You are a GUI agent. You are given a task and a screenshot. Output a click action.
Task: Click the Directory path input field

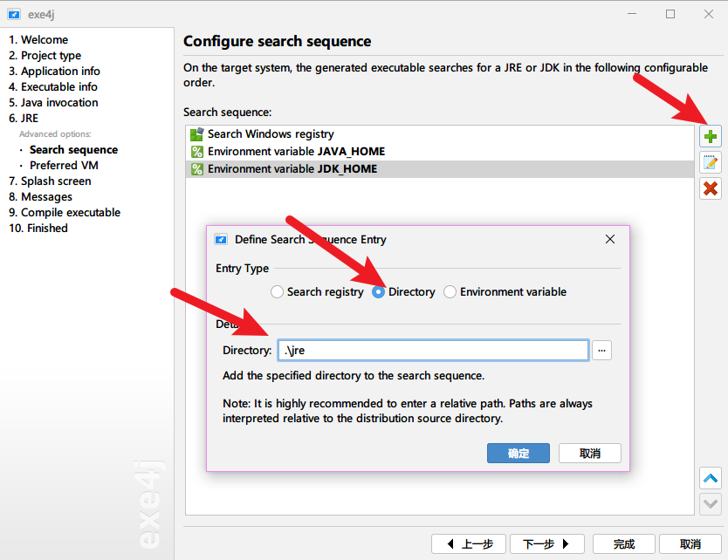tap(432, 351)
